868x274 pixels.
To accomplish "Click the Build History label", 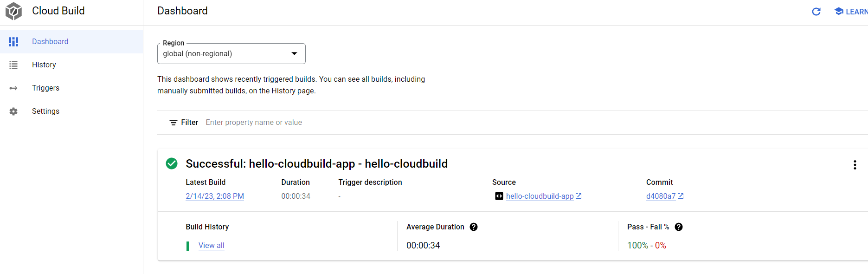I will [207, 227].
